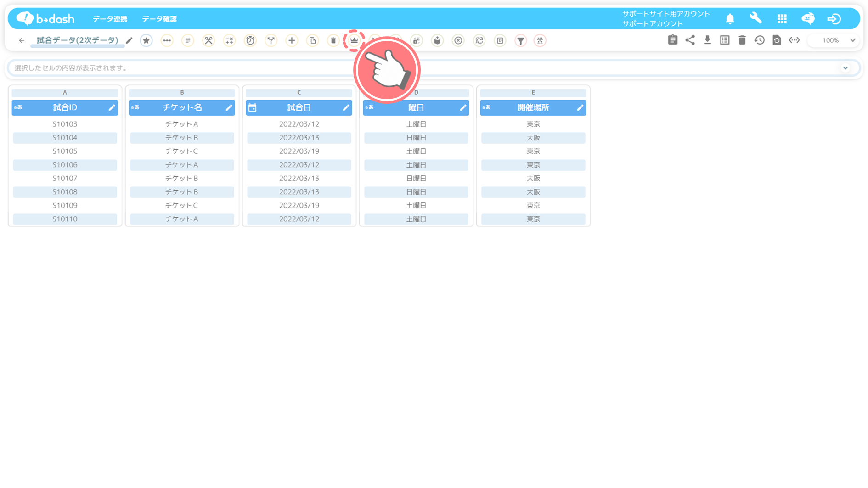Click the round trash icon near the crown
The image size is (868, 488).
(333, 40)
